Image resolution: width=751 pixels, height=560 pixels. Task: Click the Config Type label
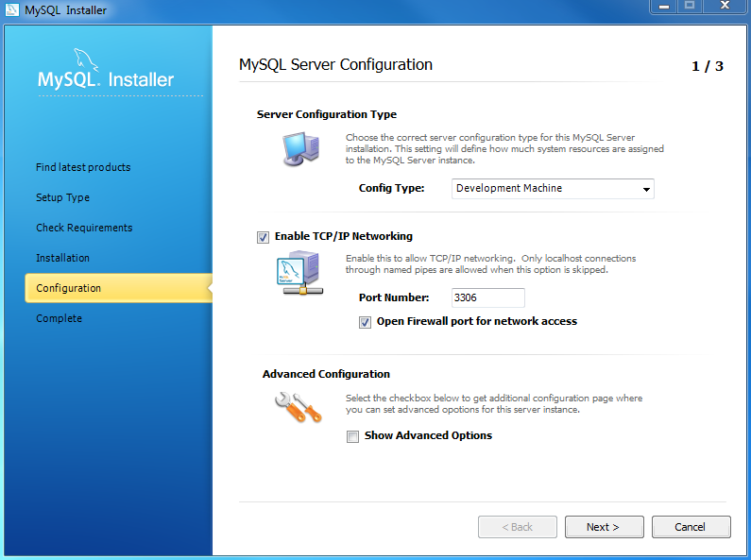tap(391, 188)
